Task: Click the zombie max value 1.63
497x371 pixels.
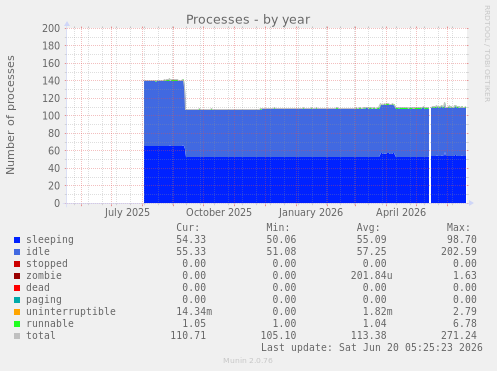Action: [465, 275]
